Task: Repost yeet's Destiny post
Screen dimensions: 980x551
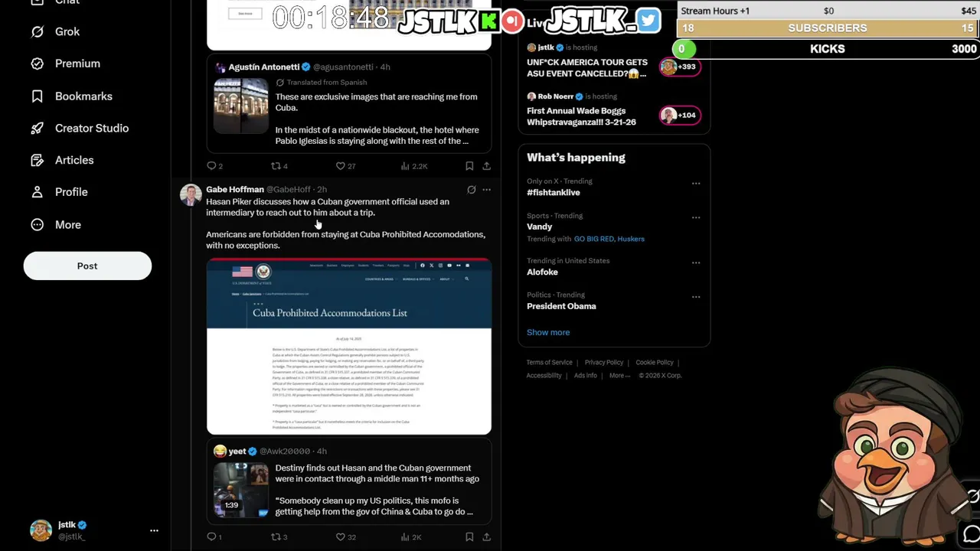Action: pyautogui.click(x=279, y=537)
